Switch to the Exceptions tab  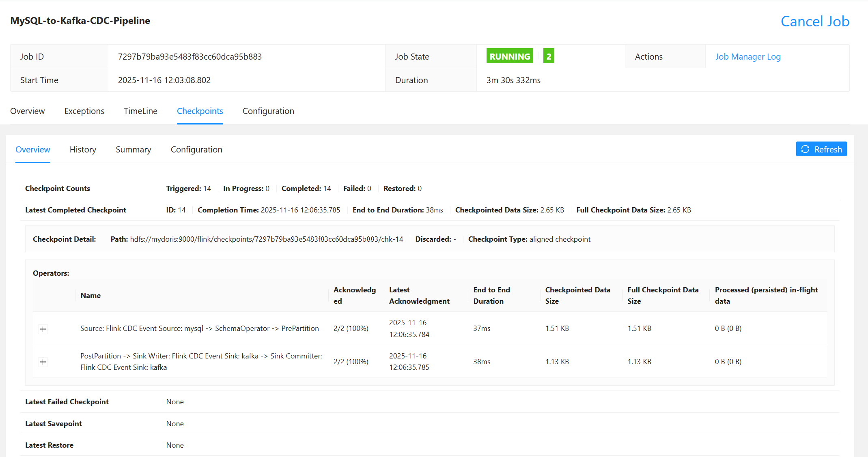coord(84,111)
